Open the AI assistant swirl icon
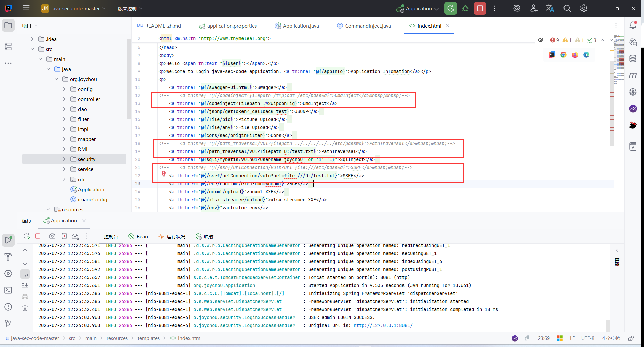The width and height of the screenshot is (644, 347). tap(517, 8)
